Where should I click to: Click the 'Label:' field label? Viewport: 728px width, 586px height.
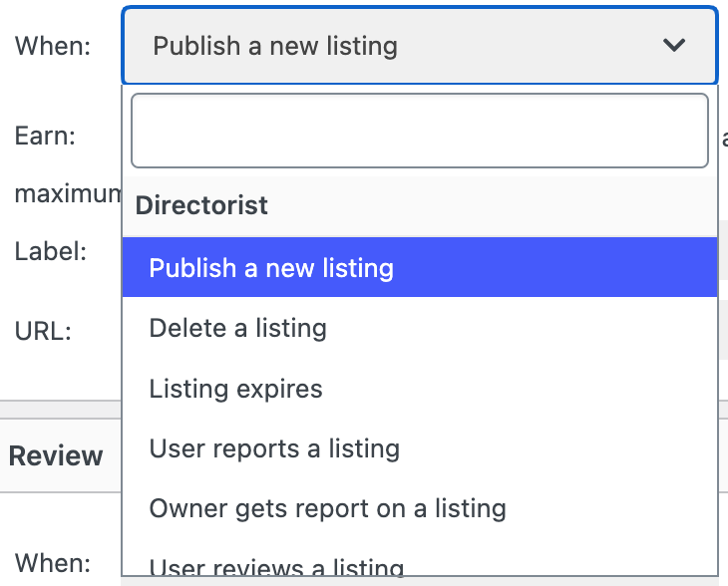tap(51, 250)
